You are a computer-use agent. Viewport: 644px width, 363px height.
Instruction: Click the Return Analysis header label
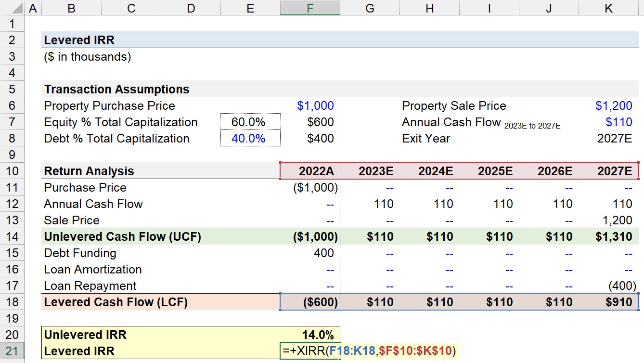(x=89, y=171)
